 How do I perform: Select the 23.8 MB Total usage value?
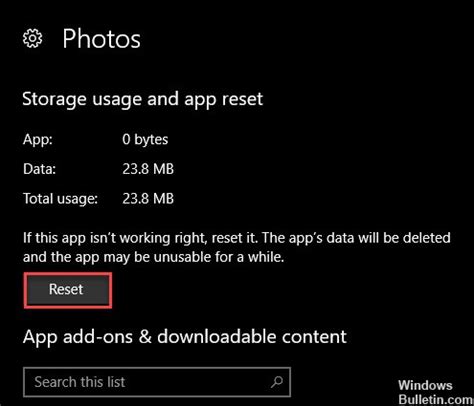(148, 199)
